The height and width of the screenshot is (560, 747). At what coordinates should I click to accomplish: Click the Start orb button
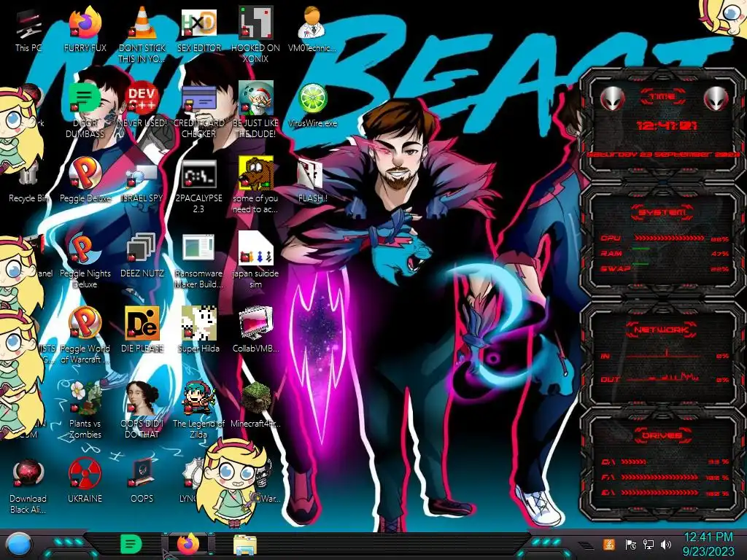19,544
